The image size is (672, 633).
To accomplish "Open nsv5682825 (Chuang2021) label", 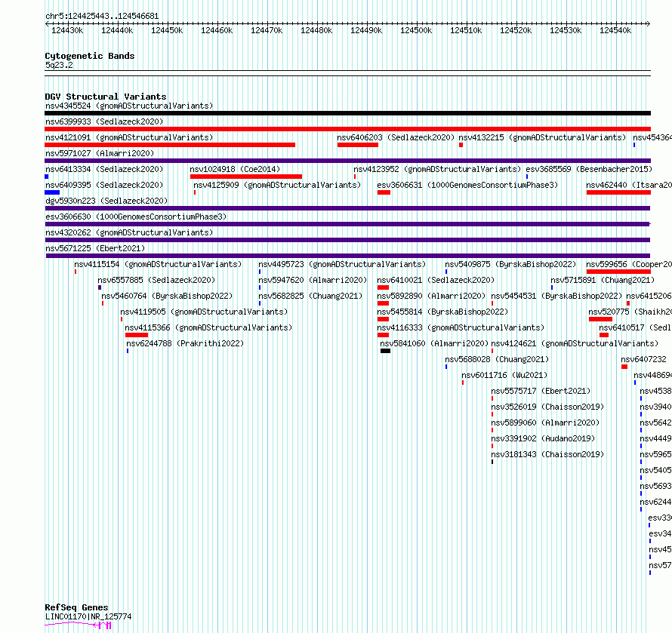I will click(x=310, y=296).
